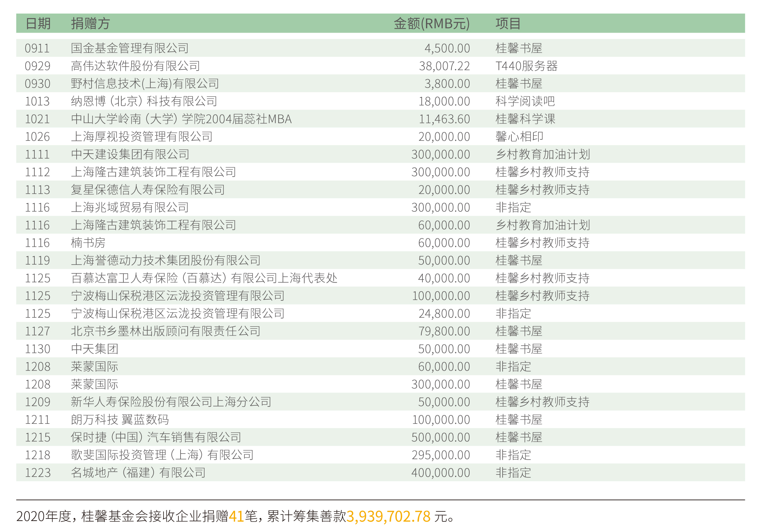This screenshot has width=759, height=532.
Task: Click project 科学阅读吧
Action: (525, 101)
